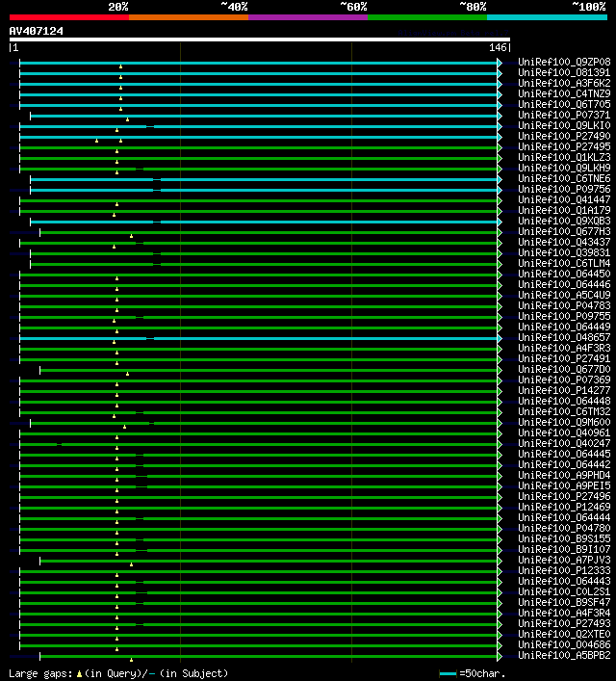Open the UniRef100_O81391 hit label
Viewport: 616px width, 681px height.
564,72
